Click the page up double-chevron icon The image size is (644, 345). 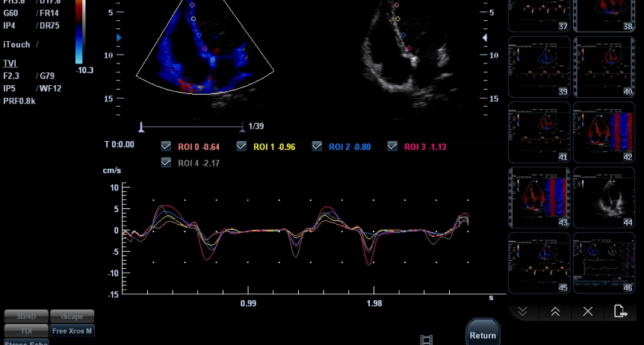(555, 311)
